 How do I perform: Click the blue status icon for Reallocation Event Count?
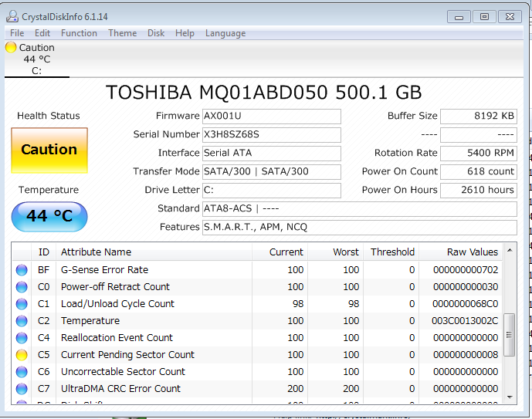point(22,338)
